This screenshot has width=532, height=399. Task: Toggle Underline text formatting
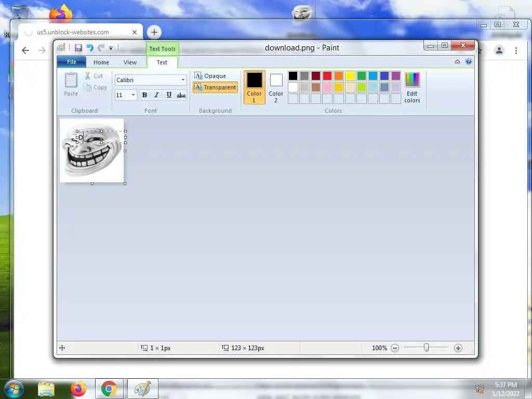coord(169,95)
